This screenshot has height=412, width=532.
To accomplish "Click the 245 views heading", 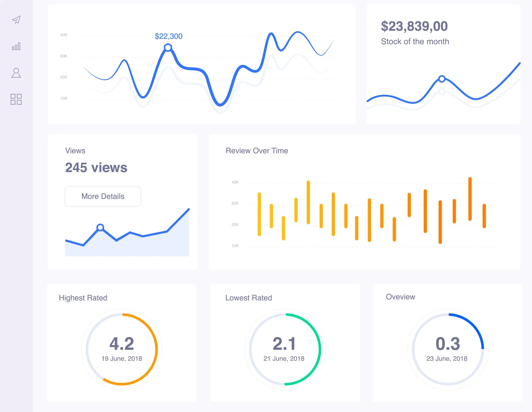I will (x=96, y=167).
